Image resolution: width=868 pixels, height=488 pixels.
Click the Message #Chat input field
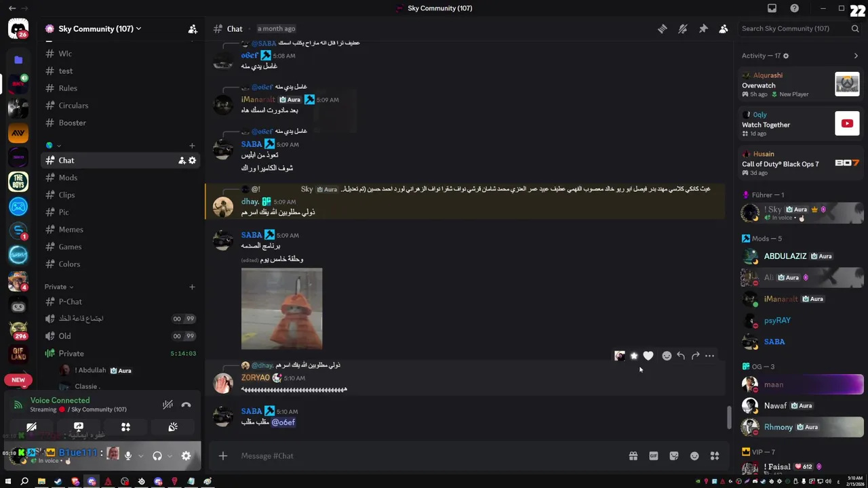[427, 456]
